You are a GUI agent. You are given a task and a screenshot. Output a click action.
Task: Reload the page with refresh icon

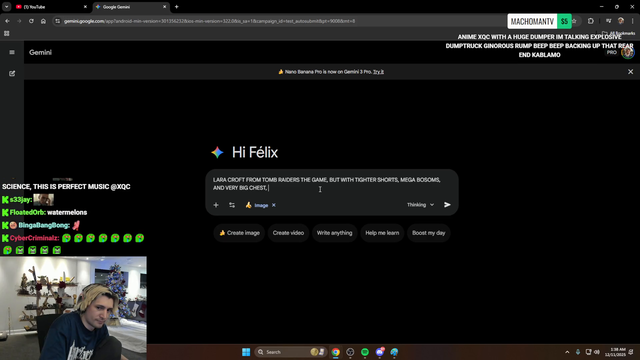tap(31, 21)
